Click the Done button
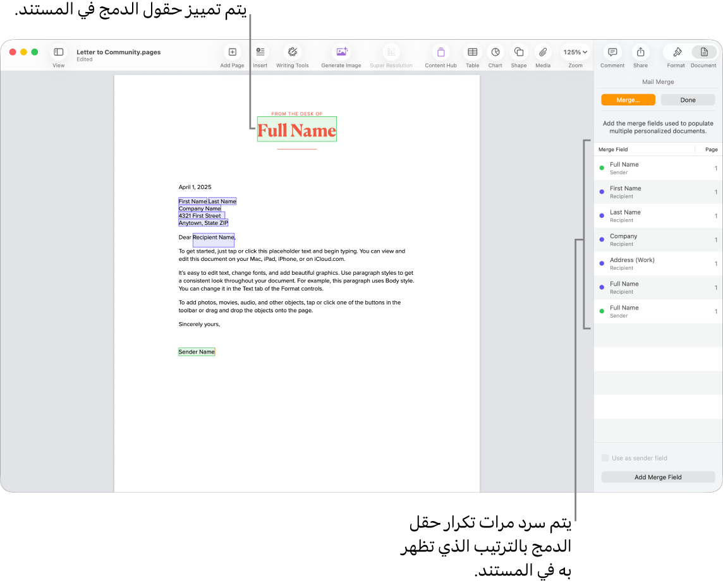This screenshot has width=723, height=588. pos(688,100)
